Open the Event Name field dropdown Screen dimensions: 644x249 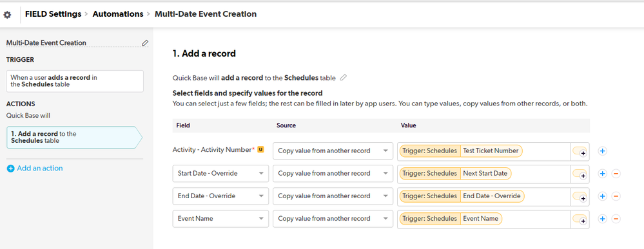point(220,219)
